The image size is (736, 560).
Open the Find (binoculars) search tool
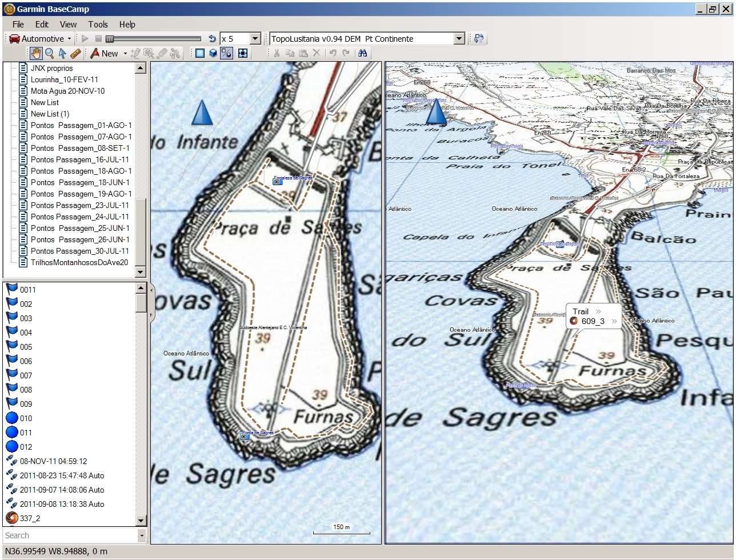tap(363, 53)
